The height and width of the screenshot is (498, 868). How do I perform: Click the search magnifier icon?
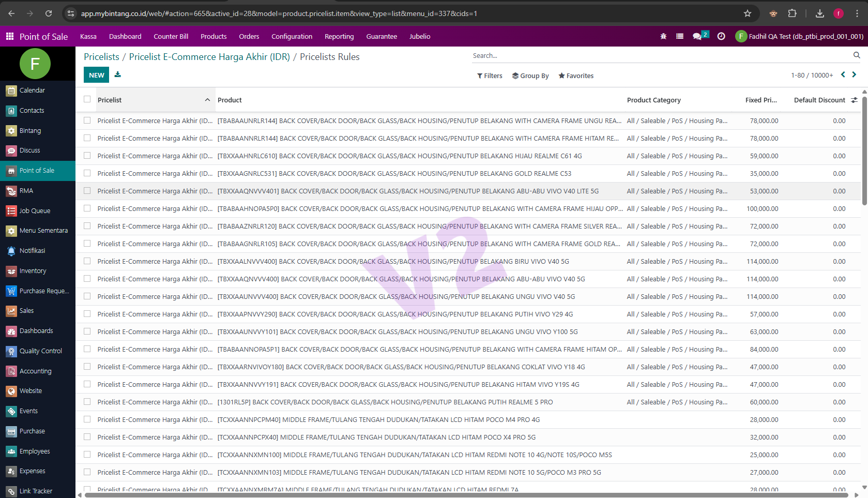856,55
